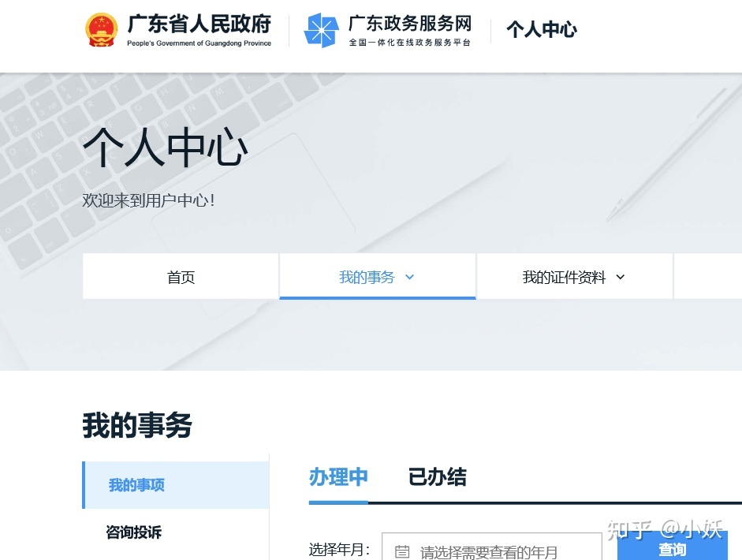This screenshot has height=560, width=742.
Task: Expand the 我的证件资料 dropdown chevron
Action: [x=621, y=278]
